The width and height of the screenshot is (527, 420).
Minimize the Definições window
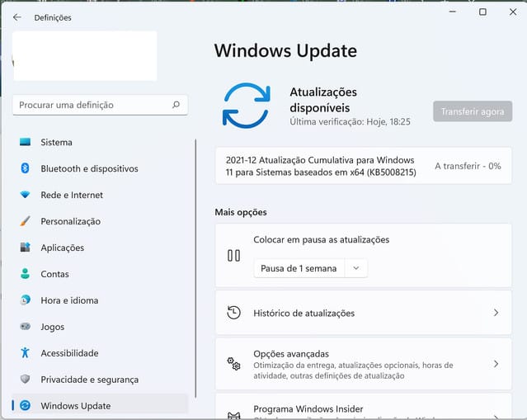click(453, 12)
